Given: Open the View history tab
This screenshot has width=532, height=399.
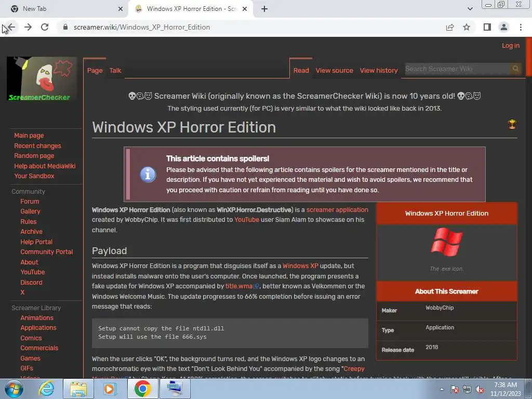Looking at the screenshot, I should (x=379, y=71).
